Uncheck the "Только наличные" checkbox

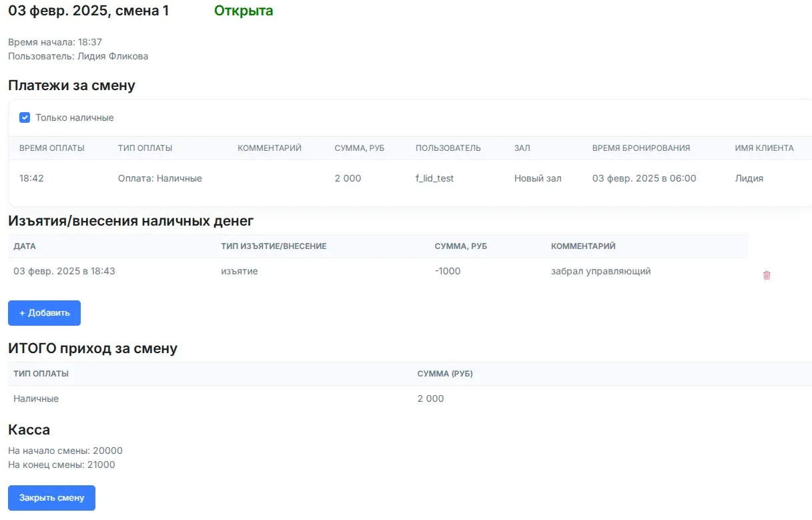pyautogui.click(x=25, y=117)
